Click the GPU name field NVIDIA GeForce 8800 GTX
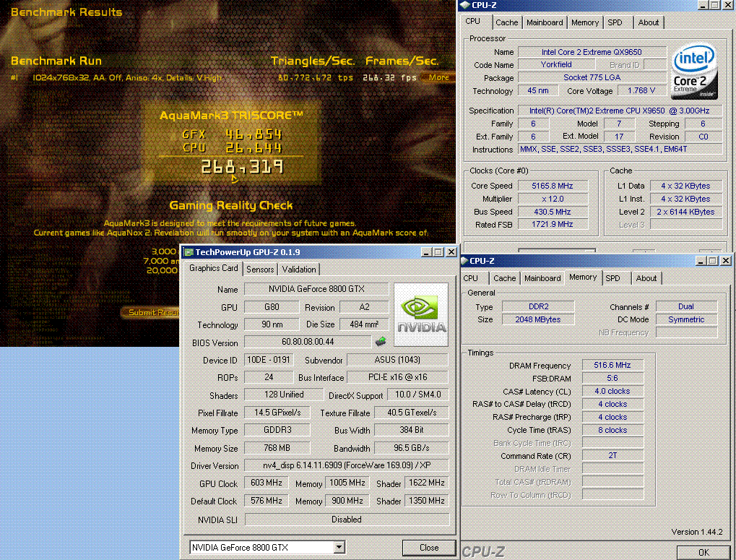The height and width of the screenshot is (560, 736). (x=316, y=289)
